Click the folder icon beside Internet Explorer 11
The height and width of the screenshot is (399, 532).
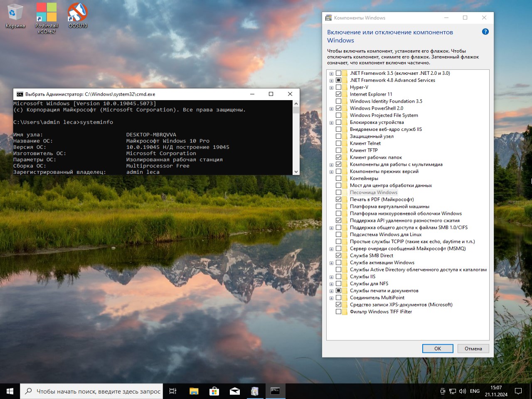[345, 94]
